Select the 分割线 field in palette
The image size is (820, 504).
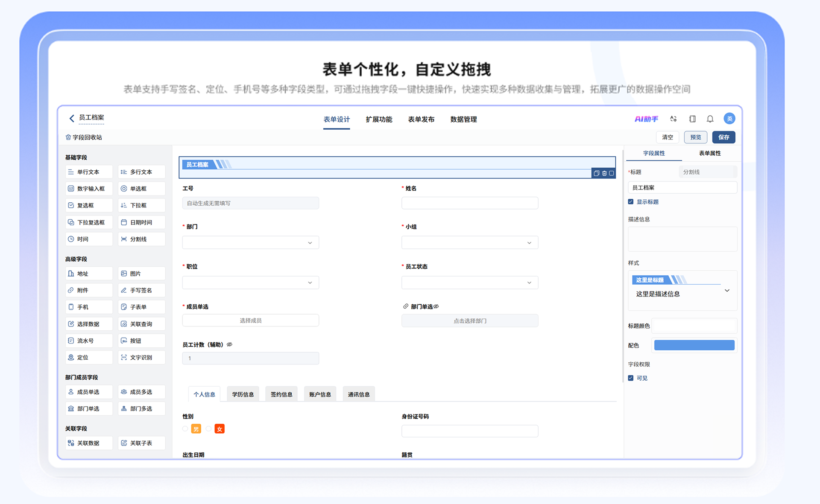[x=141, y=239]
